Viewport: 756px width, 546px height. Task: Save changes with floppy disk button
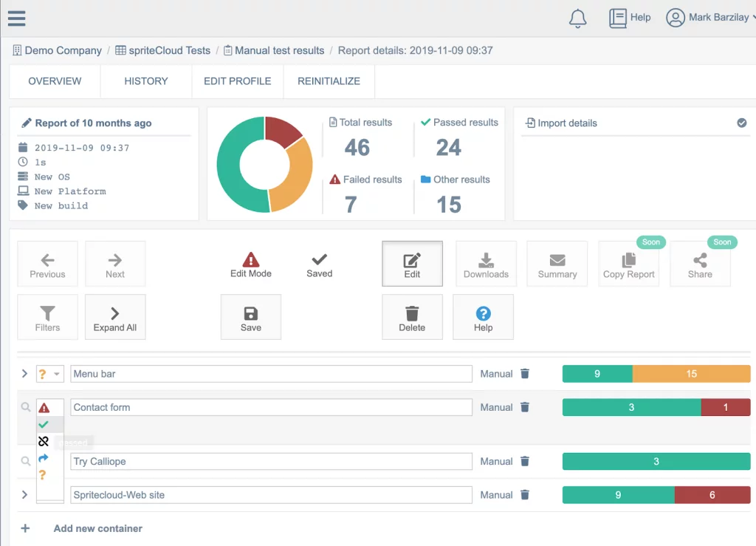(251, 317)
